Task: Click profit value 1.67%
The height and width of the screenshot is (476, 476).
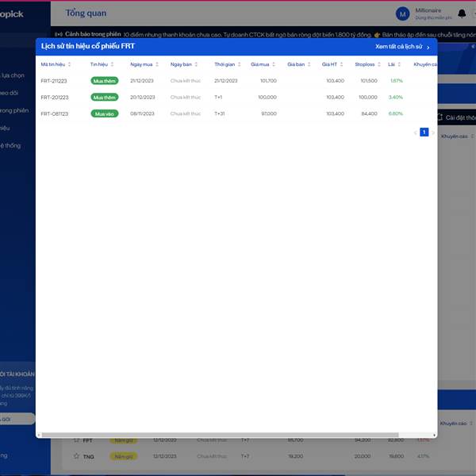Action: tap(397, 81)
